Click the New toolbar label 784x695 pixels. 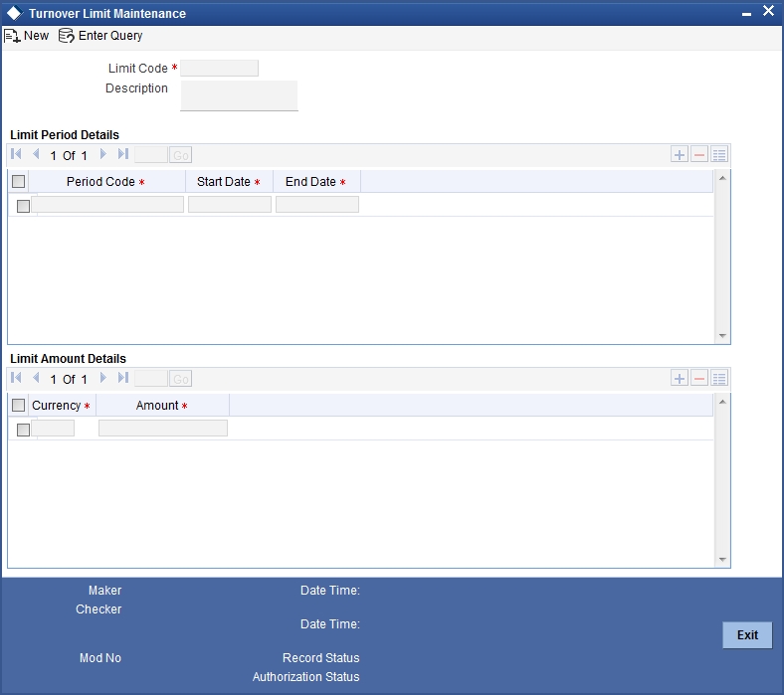point(37,36)
